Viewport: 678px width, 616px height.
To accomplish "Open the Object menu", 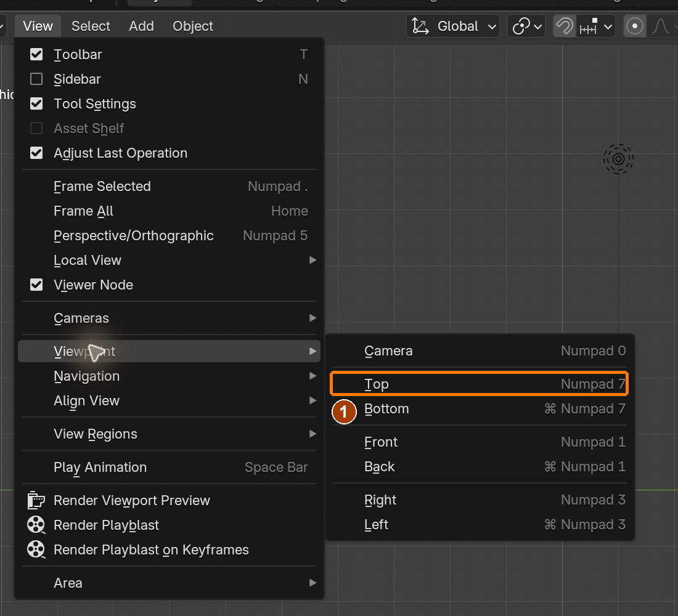I will pyautogui.click(x=193, y=26).
